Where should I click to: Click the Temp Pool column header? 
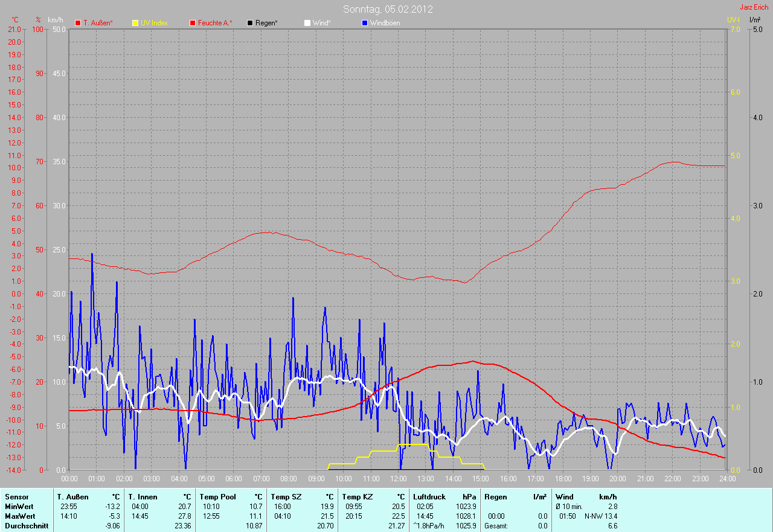[219, 497]
